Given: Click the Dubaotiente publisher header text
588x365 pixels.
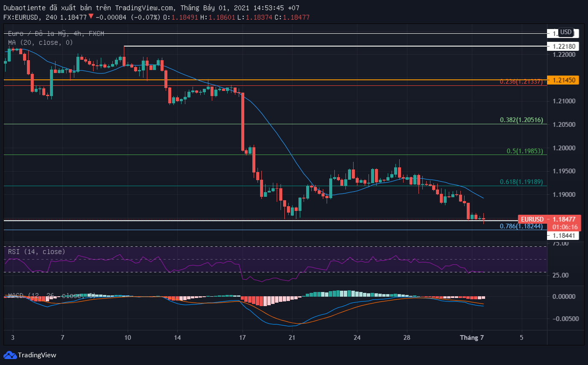Looking at the screenshot, I should tap(24, 8).
